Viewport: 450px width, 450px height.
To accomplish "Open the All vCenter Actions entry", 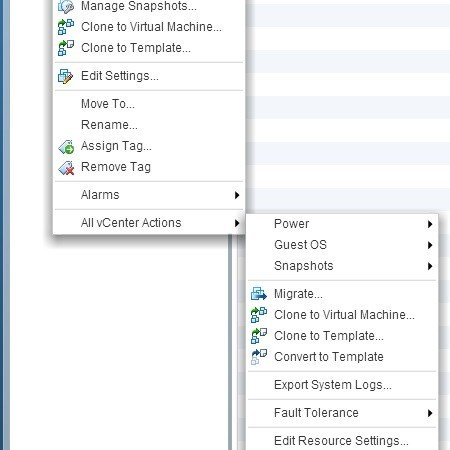I will [149, 223].
